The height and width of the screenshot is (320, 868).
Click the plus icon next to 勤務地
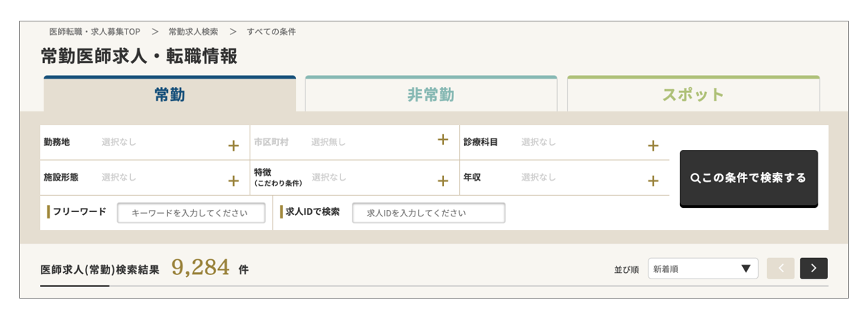[x=233, y=146]
